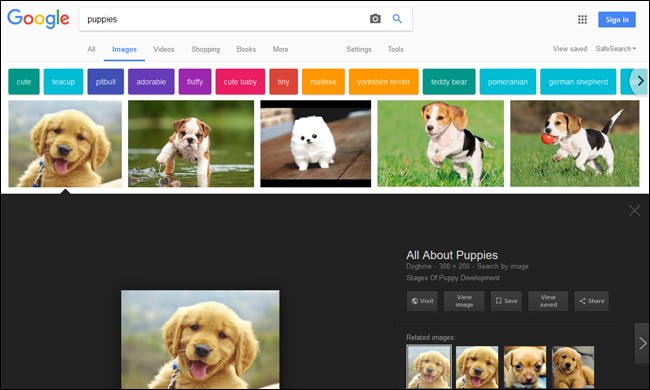Open third related close-up puppy thumbnail
Screen dimensions: 650x390
pos(525,367)
